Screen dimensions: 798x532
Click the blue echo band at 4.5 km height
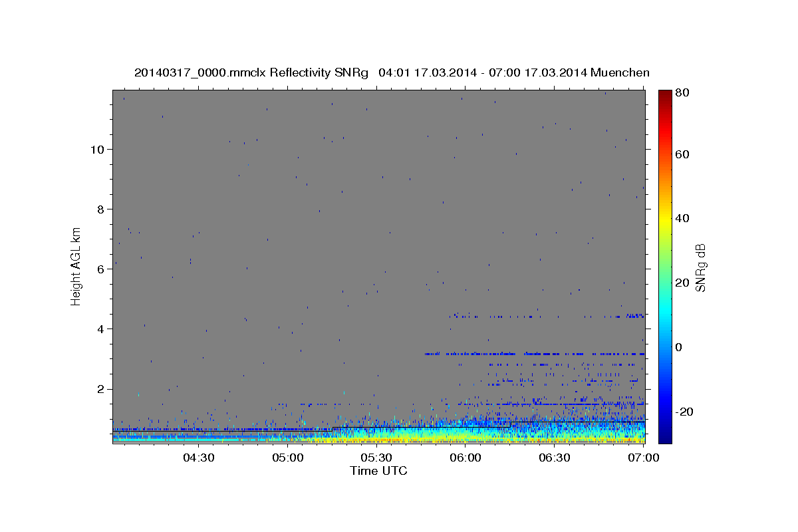547,316
